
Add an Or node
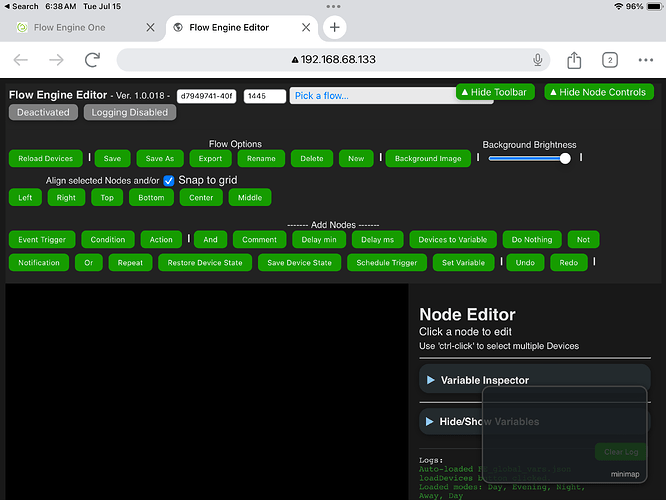(x=88, y=263)
